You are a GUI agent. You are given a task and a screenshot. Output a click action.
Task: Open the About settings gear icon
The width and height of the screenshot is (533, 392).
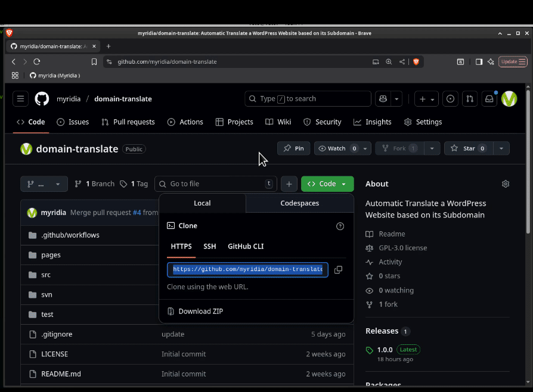[x=506, y=184]
